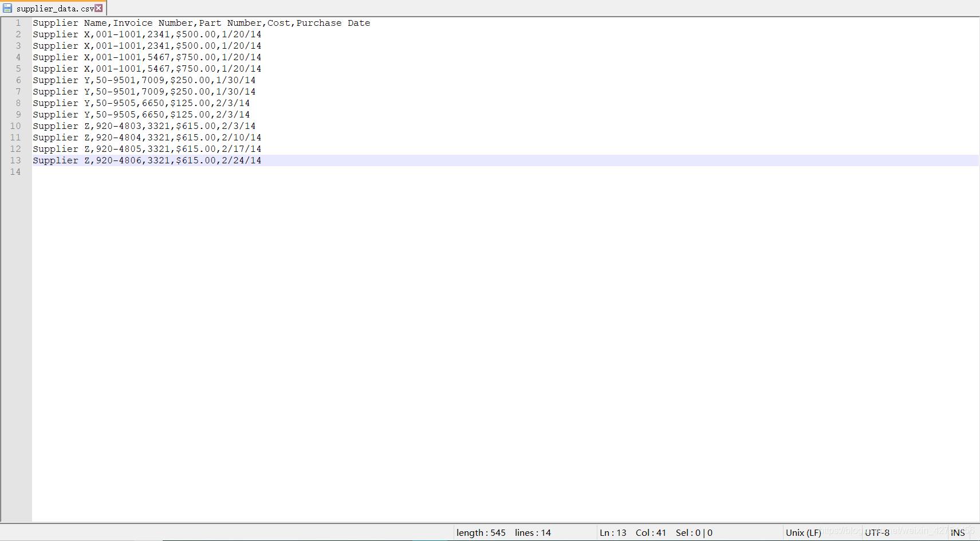Click the Col : 41 status field
This screenshot has width=980, height=541.
pyautogui.click(x=651, y=533)
